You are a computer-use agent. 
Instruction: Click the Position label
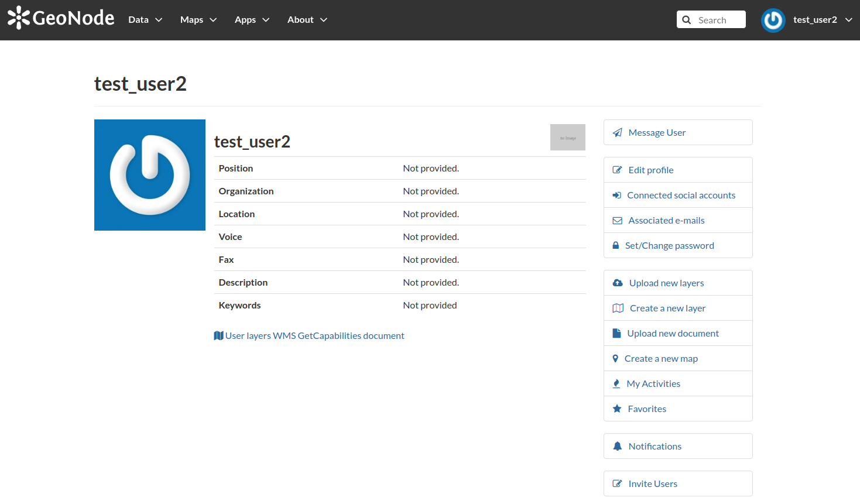point(236,169)
